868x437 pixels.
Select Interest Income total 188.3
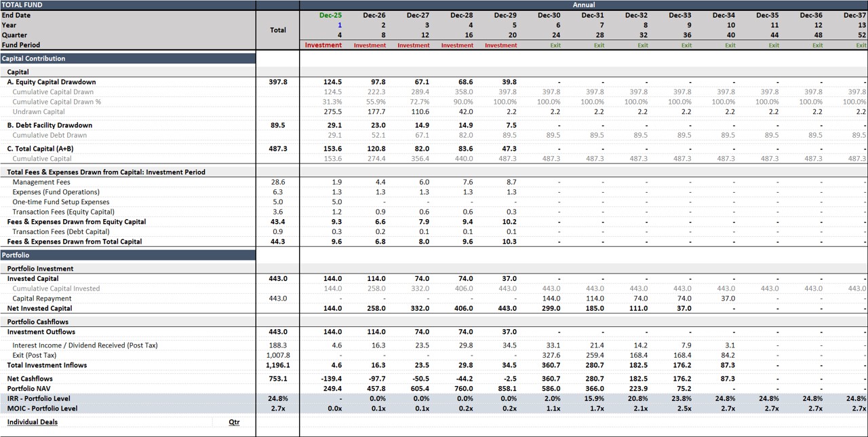278,345
